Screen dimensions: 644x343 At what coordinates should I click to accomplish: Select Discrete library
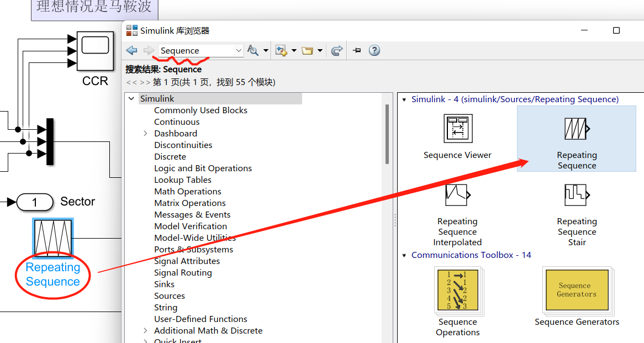170,156
